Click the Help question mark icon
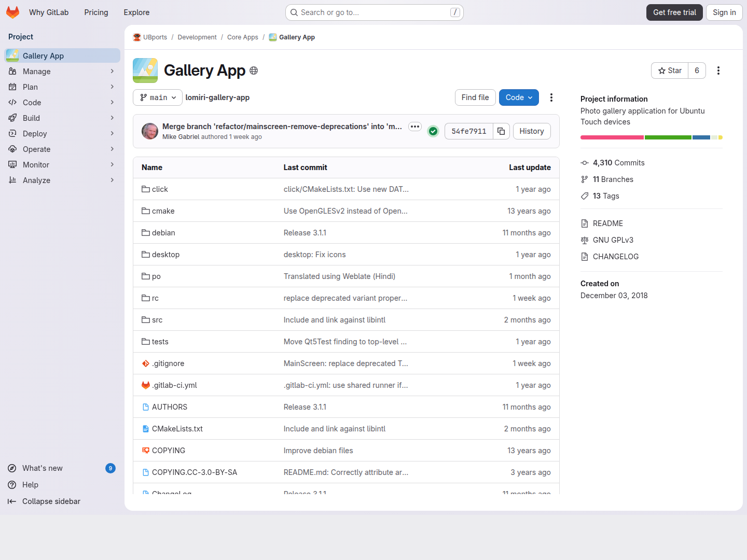747x560 pixels. 12,485
